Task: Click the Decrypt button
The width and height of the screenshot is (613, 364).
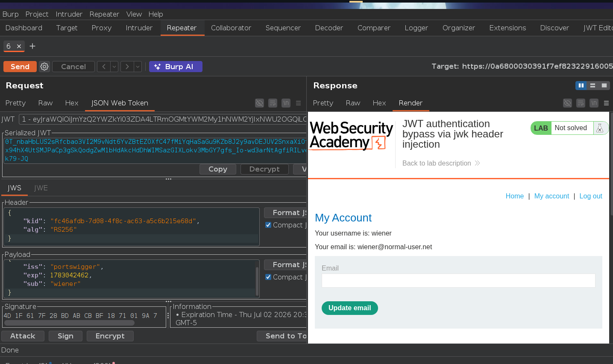Action: point(264,169)
